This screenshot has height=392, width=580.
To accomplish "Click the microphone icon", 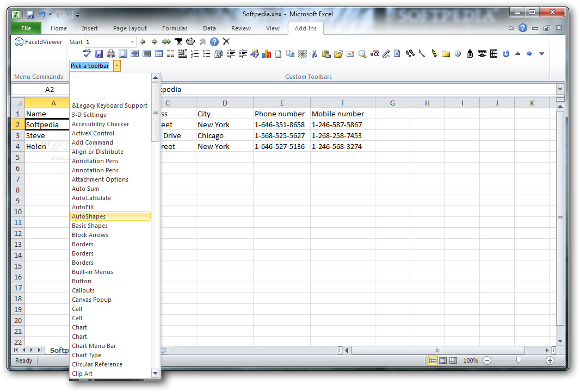I will click(x=386, y=54).
